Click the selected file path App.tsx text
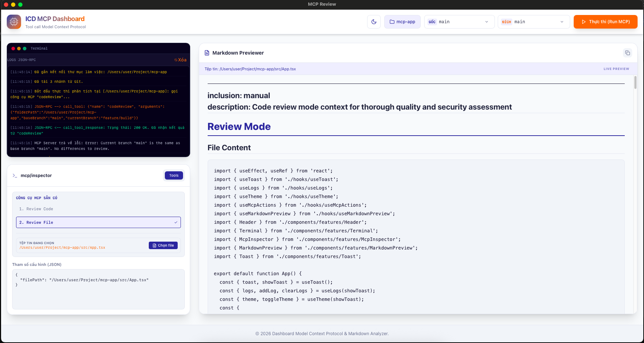 coord(62,248)
